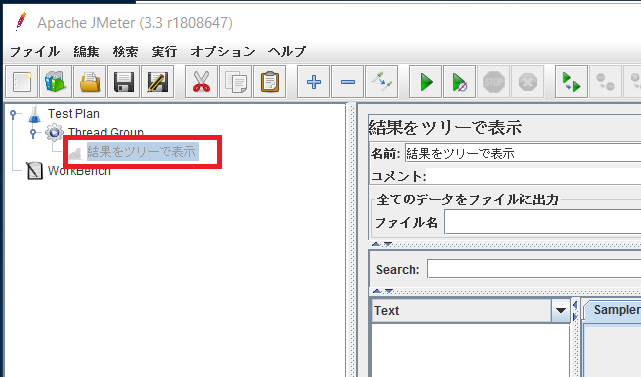Open the Templates toolbar icon
The image size is (641, 377).
[55, 82]
